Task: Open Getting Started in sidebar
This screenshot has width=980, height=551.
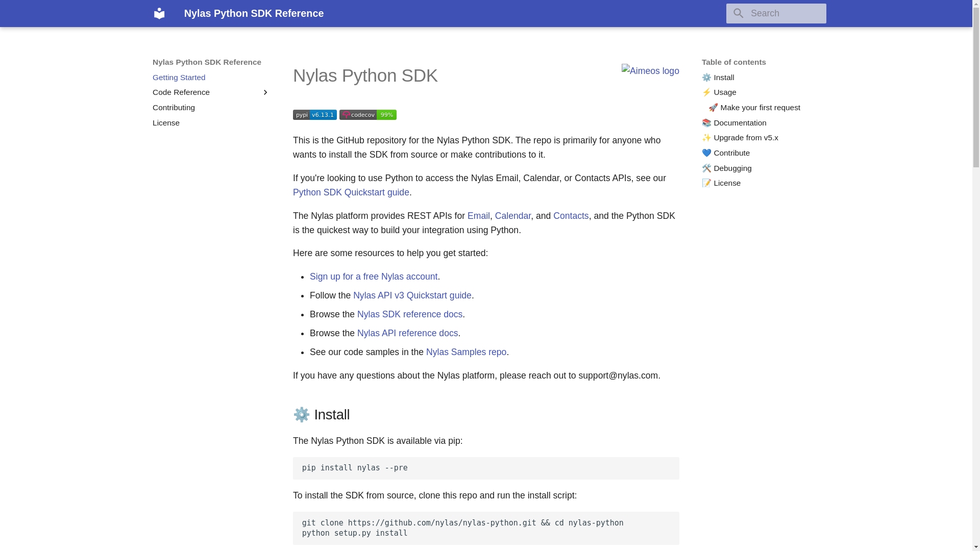Action: point(179,78)
